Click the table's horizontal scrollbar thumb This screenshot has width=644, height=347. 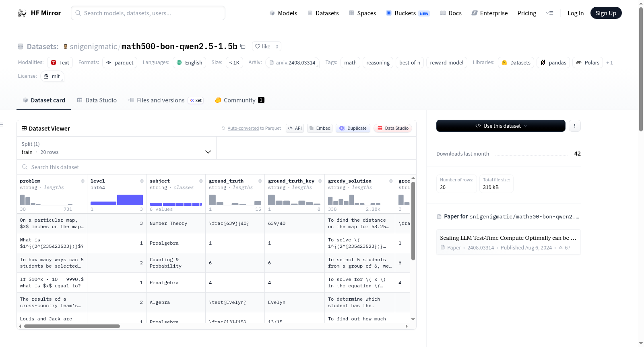pyautogui.click(x=72, y=326)
